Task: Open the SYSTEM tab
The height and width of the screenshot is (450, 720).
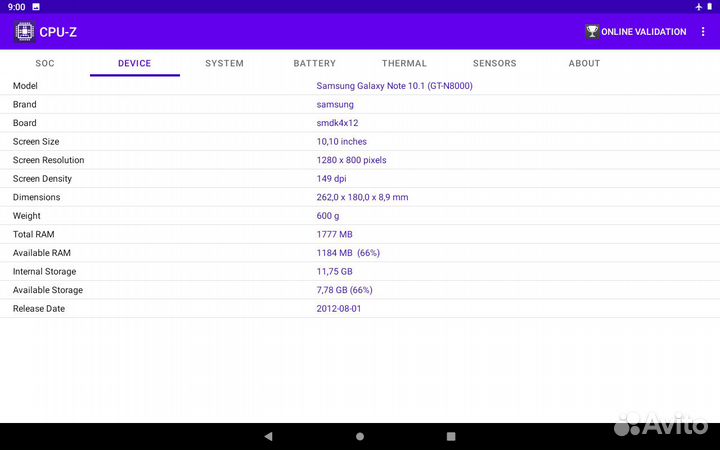Action: tap(225, 63)
